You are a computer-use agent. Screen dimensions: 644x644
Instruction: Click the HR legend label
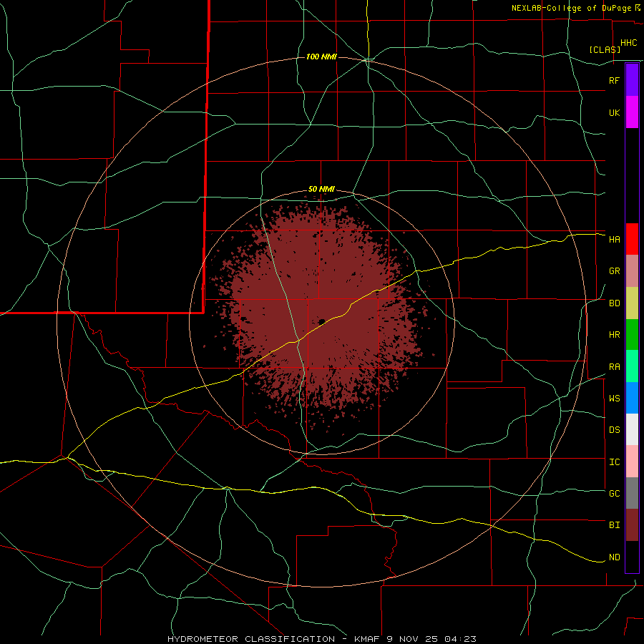pos(614,335)
